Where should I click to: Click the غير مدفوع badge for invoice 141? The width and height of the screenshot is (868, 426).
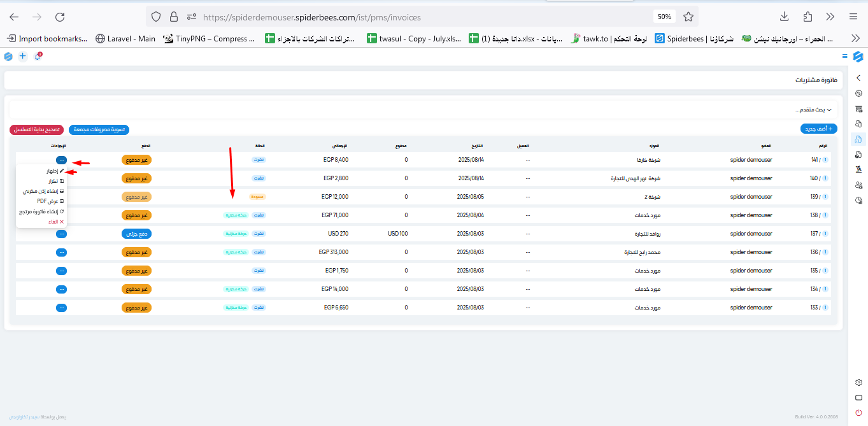136,160
